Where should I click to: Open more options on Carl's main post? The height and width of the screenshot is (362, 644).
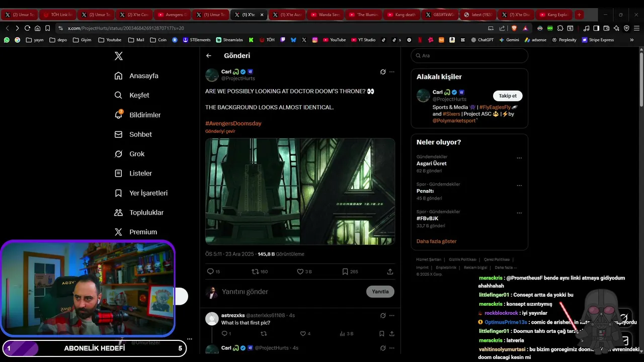(392, 72)
